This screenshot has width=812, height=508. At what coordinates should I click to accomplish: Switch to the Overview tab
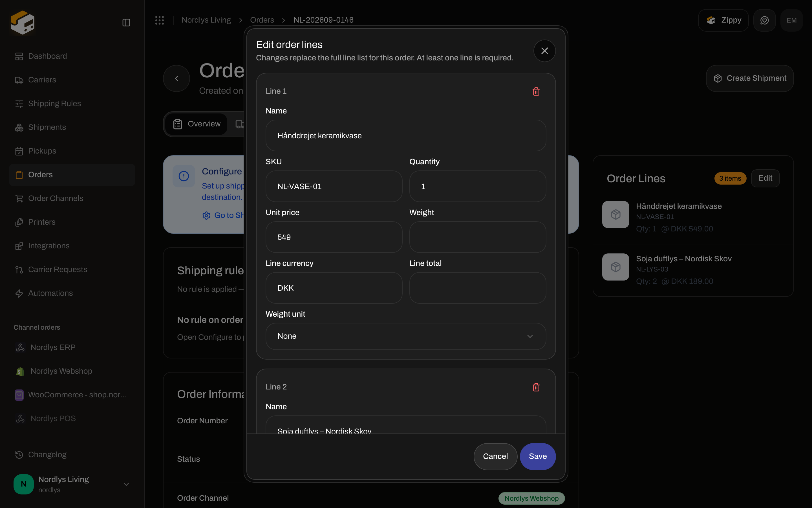[x=197, y=124]
